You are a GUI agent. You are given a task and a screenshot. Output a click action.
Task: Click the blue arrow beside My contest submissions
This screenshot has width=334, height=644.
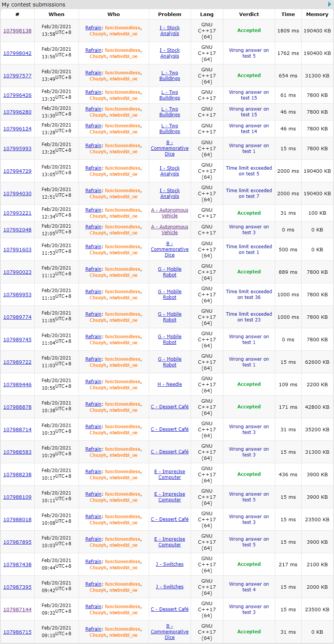[x=330, y=4]
